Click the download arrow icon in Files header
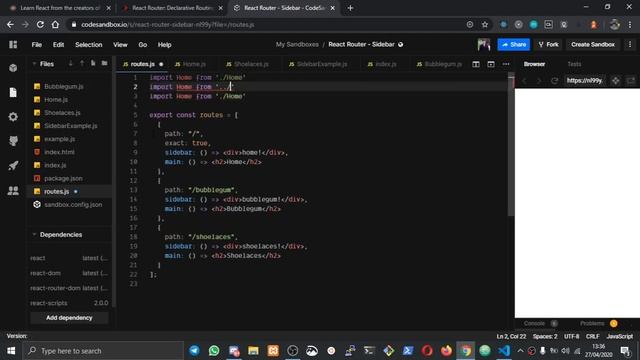 pos(71,64)
